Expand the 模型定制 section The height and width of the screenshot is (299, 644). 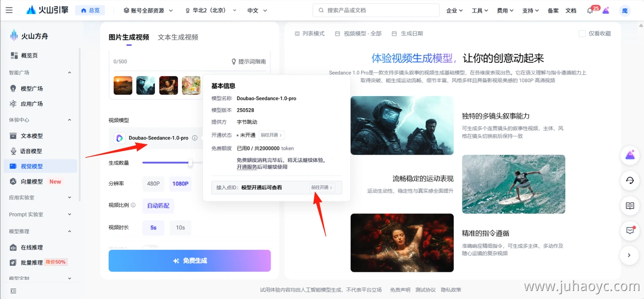point(69,278)
